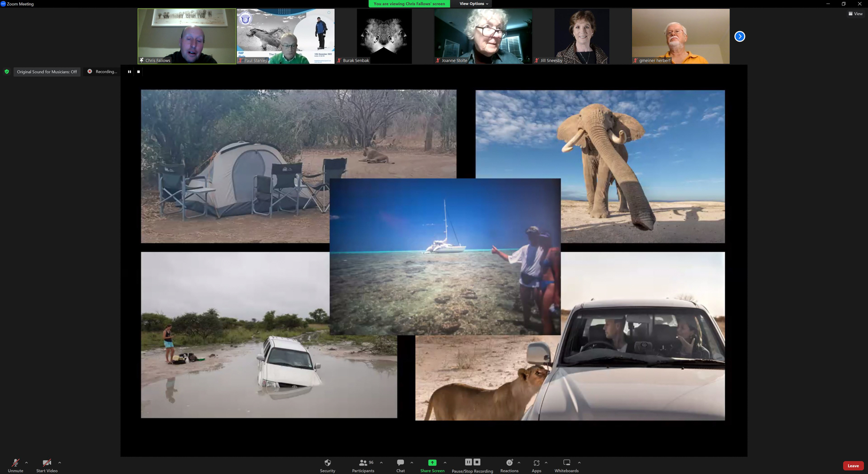
Task: Pause recording using top-left pause icon
Action: pyautogui.click(x=129, y=72)
